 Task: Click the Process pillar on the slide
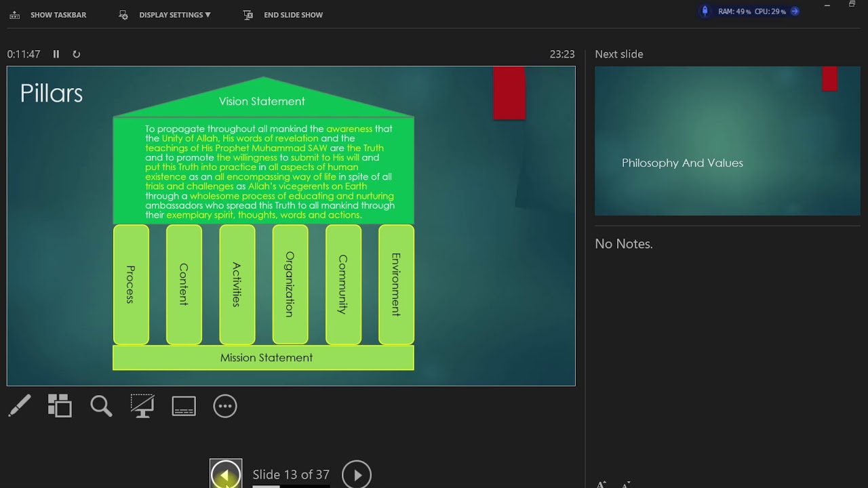pos(131,285)
